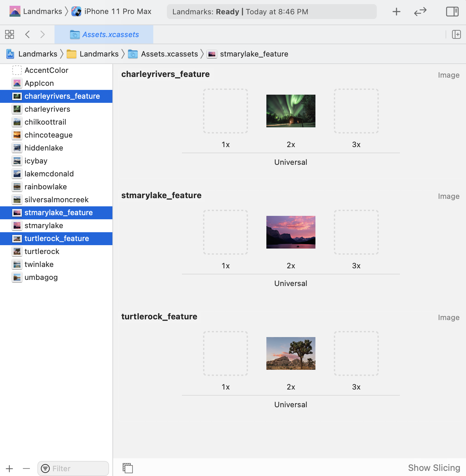
Task: Click the add asset plus button
Action: (x=10, y=469)
